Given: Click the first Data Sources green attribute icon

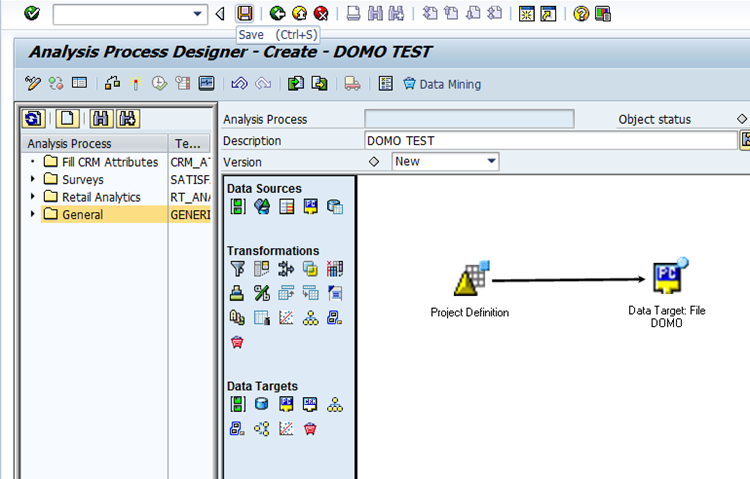Looking at the screenshot, I should (x=238, y=207).
